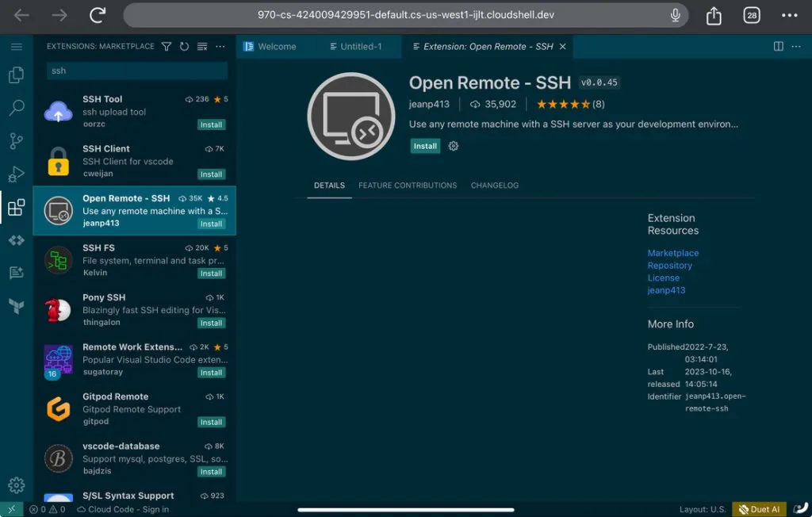The width and height of the screenshot is (812, 517).
Task: Open Extensions panel more actions menu
Action: 220,47
